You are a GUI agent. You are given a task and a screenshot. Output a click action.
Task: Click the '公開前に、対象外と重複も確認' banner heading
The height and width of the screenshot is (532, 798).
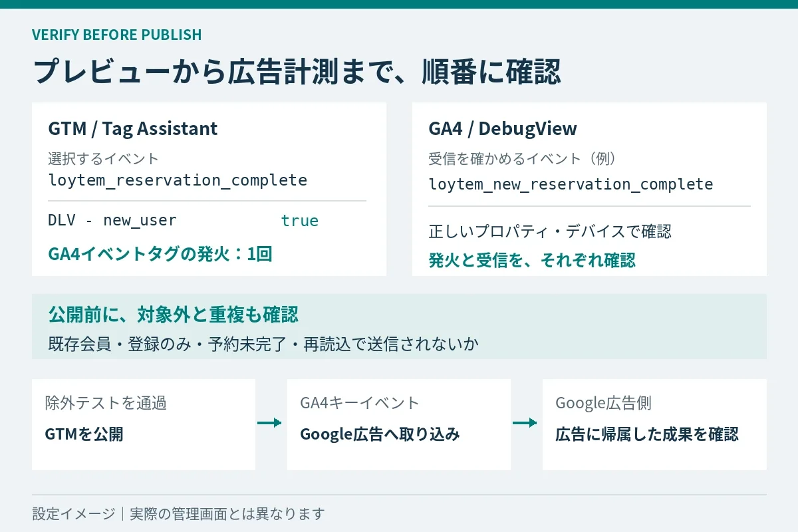(x=173, y=314)
